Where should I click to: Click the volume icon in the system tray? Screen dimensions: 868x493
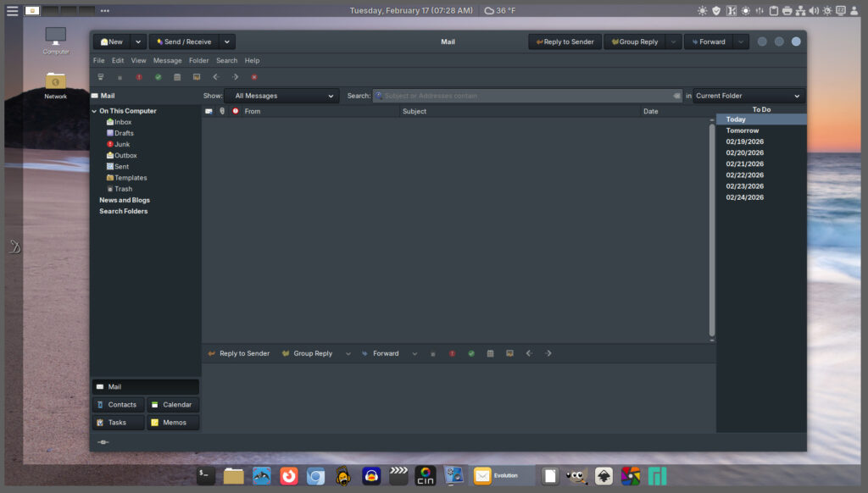point(814,10)
